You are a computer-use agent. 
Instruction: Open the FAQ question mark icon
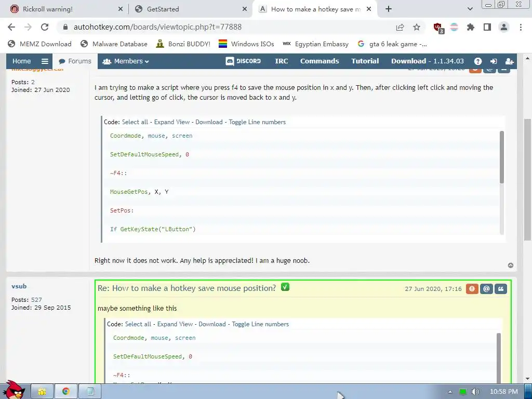coord(478,61)
